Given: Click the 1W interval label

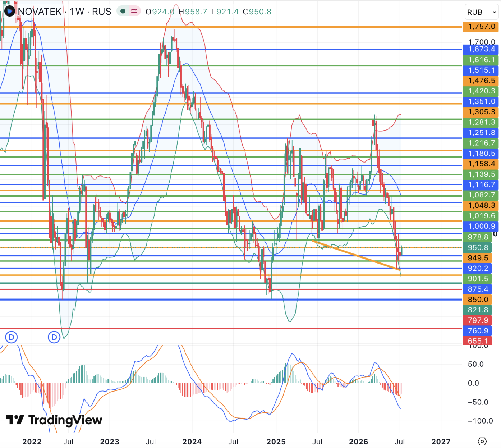Looking at the screenshot, I should [x=77, y=12].
